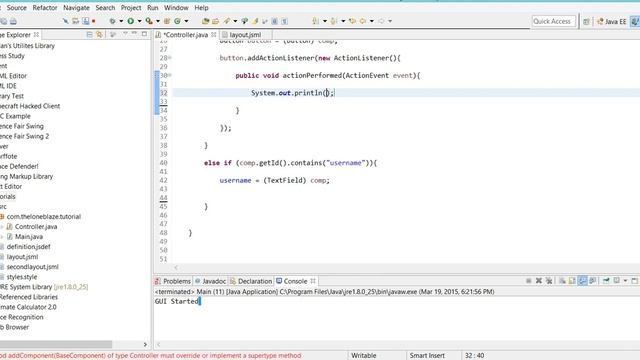Open the External Tools dropdown arrow

tap(158, 21)
